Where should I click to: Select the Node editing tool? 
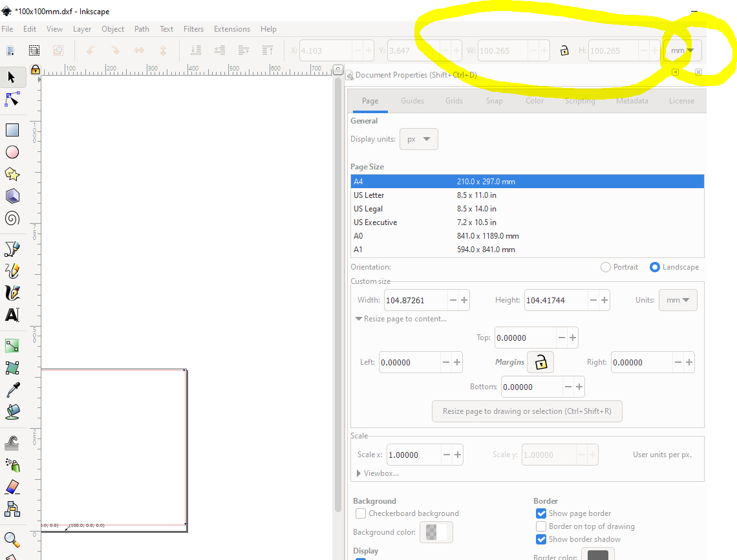[x=12, y=99]
